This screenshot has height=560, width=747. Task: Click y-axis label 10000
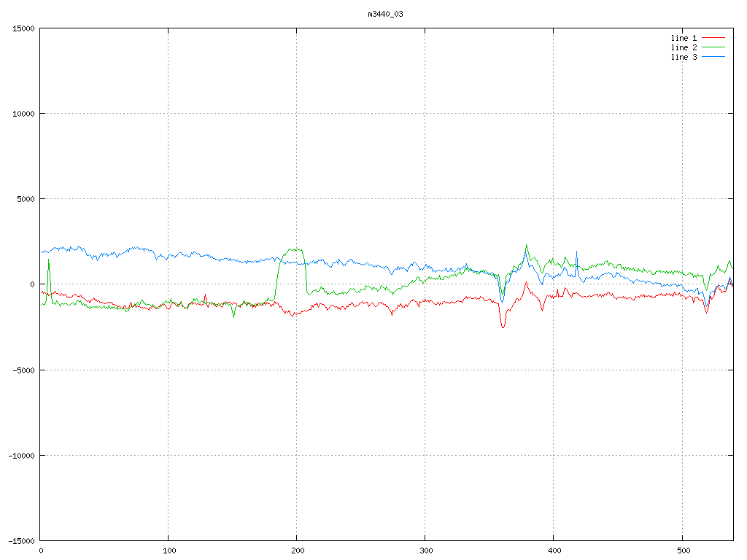(x=24, y=114)
